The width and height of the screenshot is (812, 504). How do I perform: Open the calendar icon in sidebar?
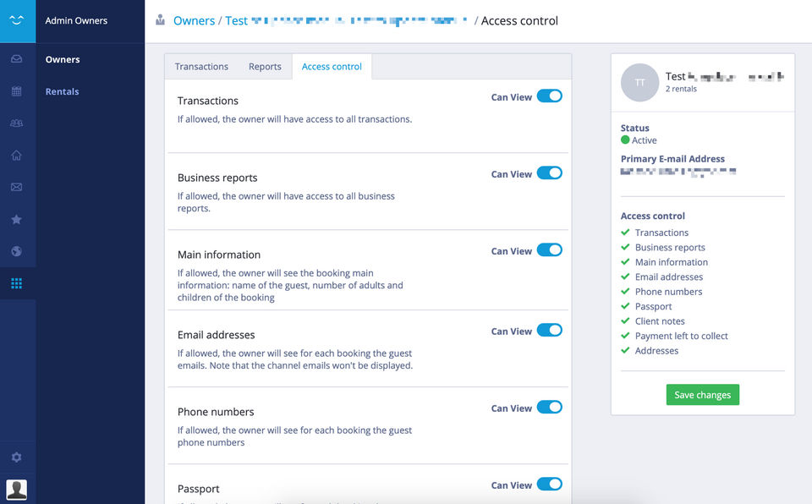17,91
